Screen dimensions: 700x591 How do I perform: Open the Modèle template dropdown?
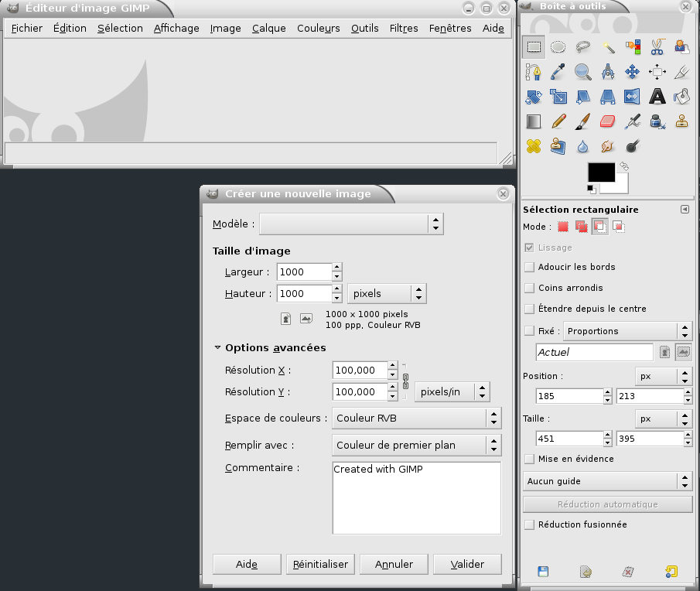click(351, 224)
